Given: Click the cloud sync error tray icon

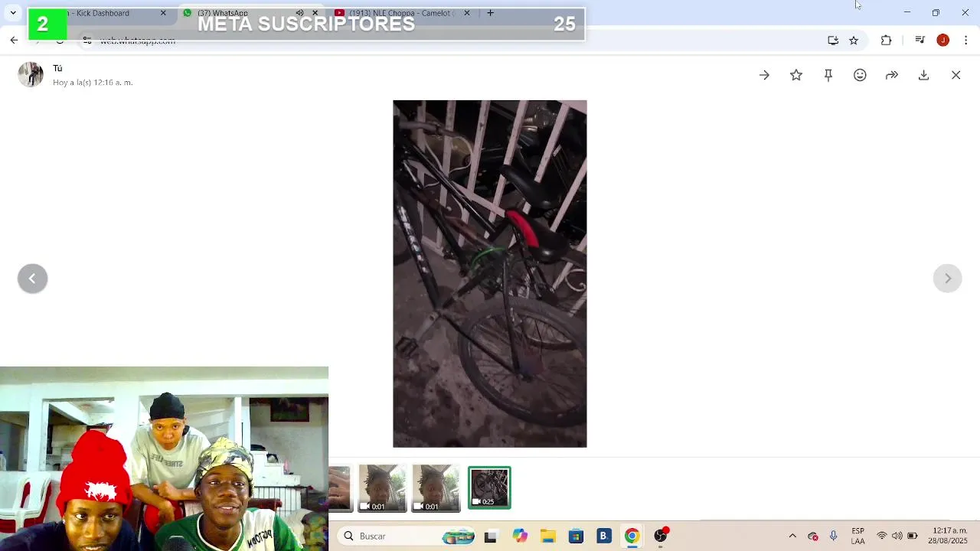Looking at the screenshot, I should 813,536.
